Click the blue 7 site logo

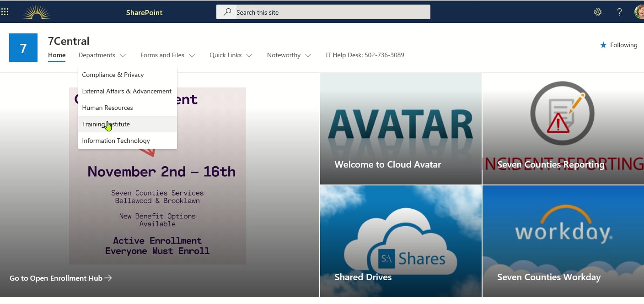23,48
